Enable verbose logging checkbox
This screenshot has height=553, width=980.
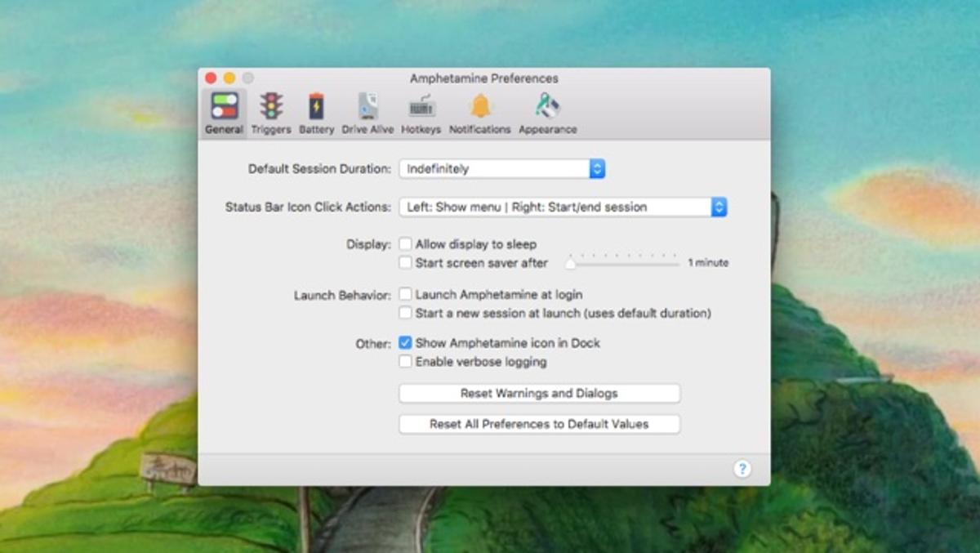click(x=405, y=362)
